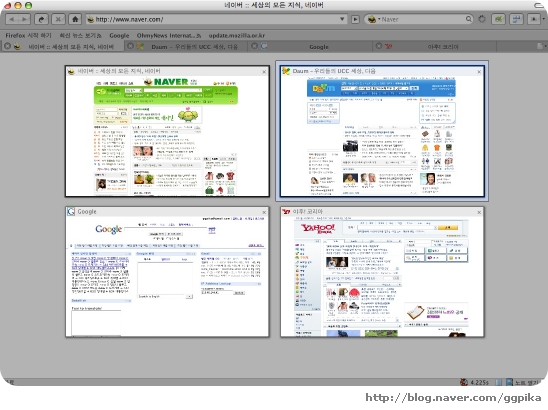The image size is (548, 410).
Task: Reload the current page
Action: point(41,19)
